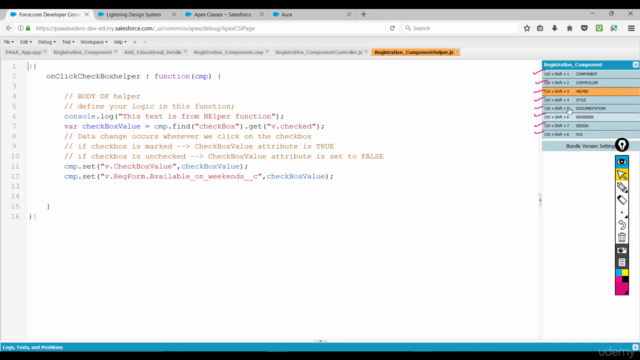Open the Add_Educational_Details editor tab
Image resolution: width=640 pixels, height=360 pixels.
[153, 52]
